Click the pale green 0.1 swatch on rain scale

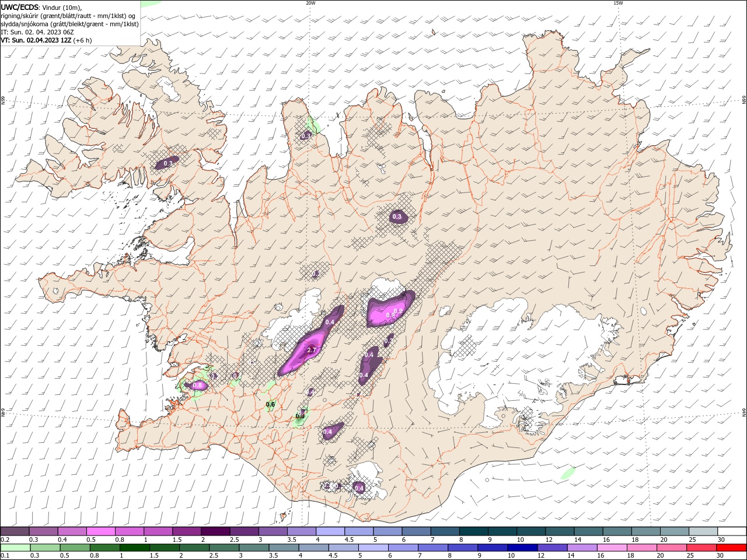tap(15, 548)
